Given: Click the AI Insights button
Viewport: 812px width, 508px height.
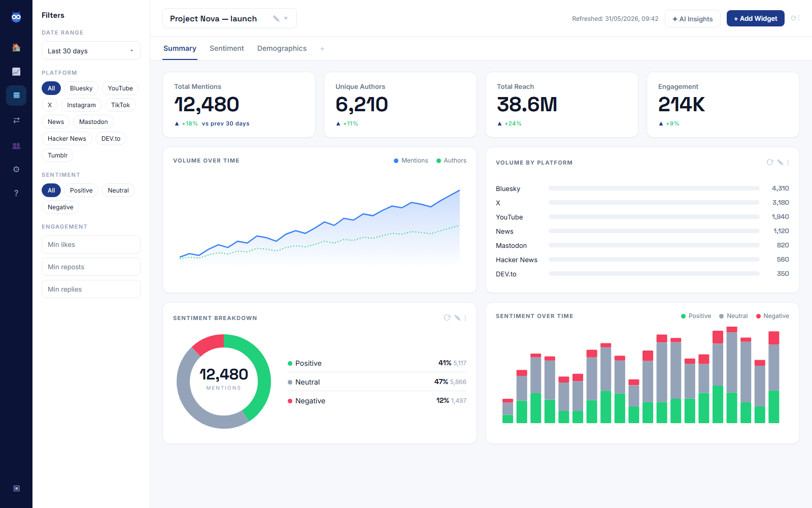Looking at the screenshot, I should pos(693,19).
